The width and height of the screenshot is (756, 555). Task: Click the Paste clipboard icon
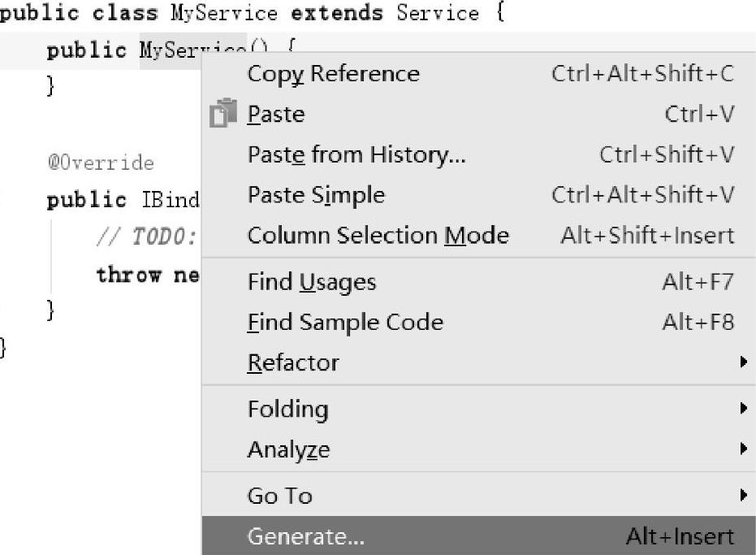(223, 114)
